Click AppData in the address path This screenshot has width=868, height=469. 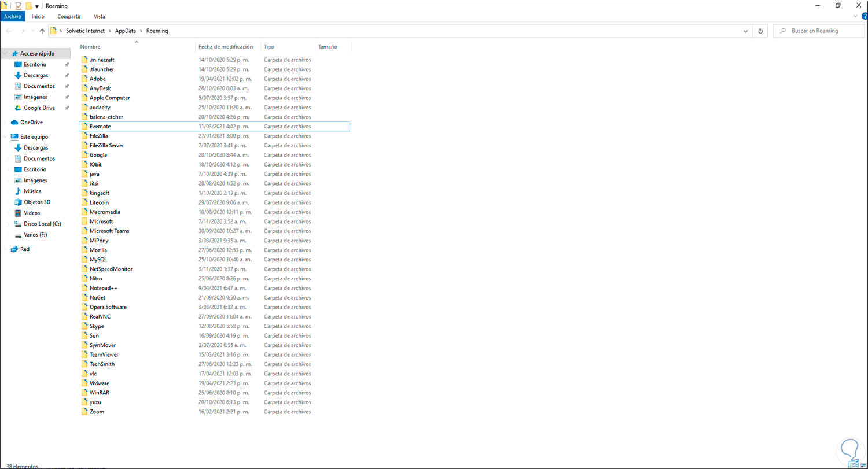click(126, 31)
